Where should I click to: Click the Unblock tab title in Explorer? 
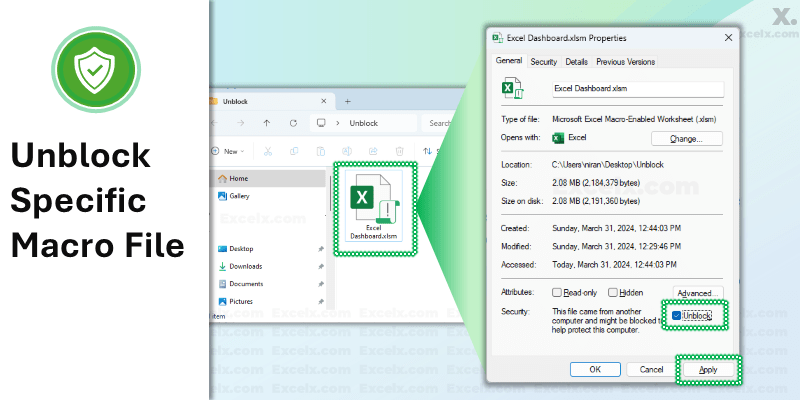(x=235, y=102)
